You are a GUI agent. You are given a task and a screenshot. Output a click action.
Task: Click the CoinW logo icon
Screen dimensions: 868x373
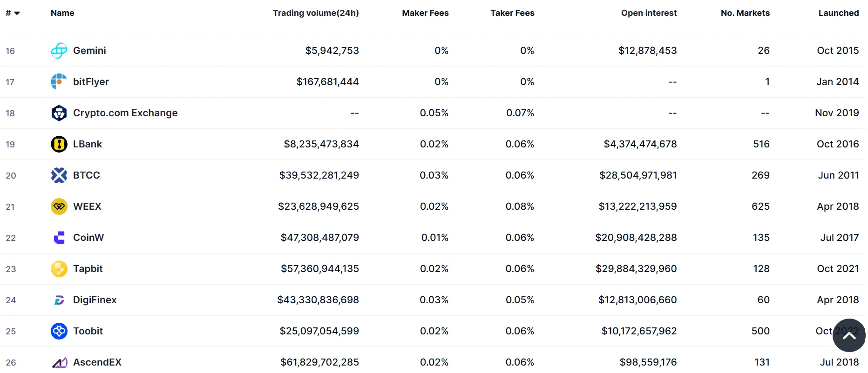[x=59, y=238]
